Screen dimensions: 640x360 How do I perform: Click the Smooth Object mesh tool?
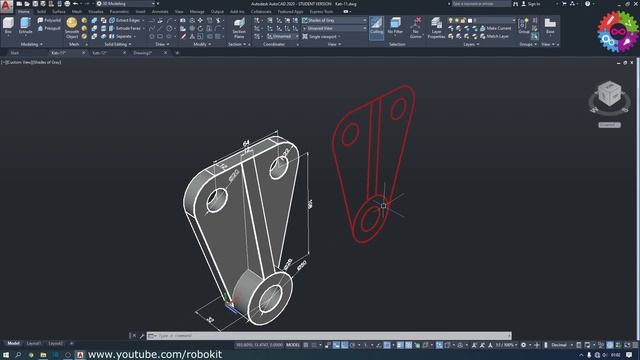72,28
